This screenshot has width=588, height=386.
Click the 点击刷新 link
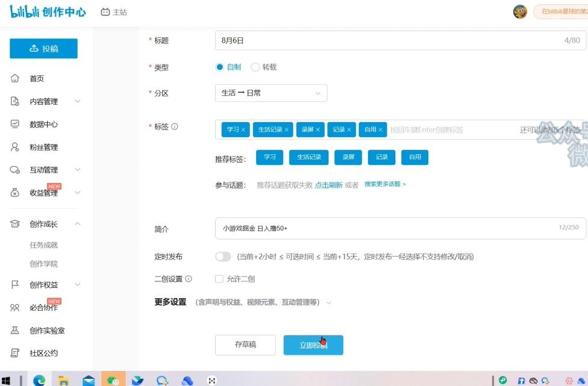click(x=328, y=185)
